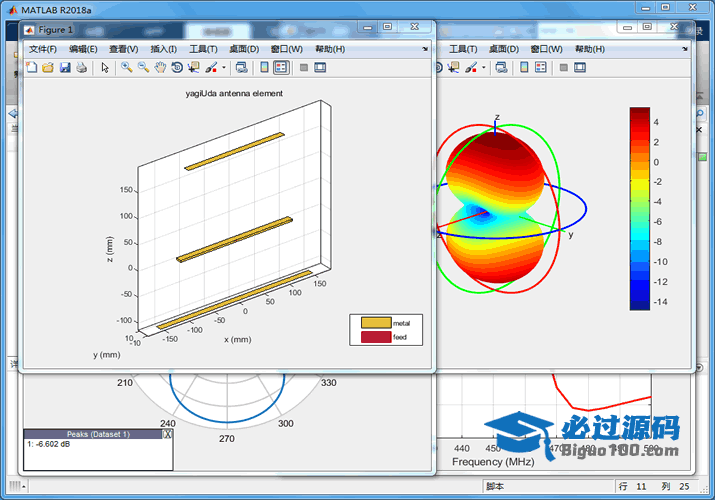Viewport: 715px width, 500px height.
Task: Open the 工具(T) menu in Figure 1
Action: pyautogui.click(x=203, y=49)
